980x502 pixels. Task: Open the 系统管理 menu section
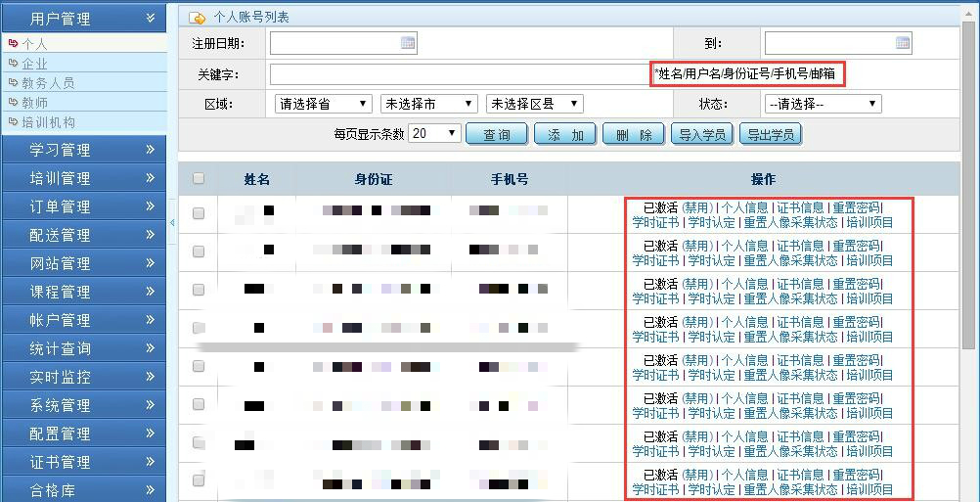tap(84, 406)
